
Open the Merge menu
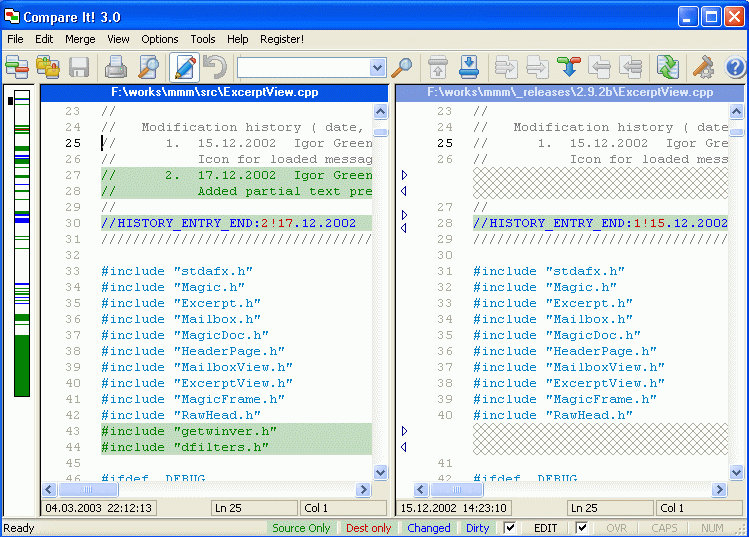[80, 39]
